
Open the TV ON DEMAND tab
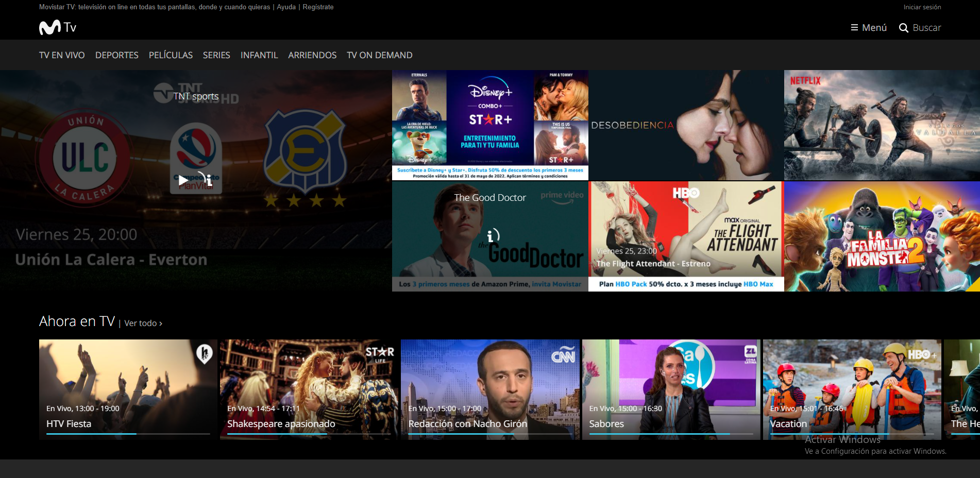(x=379, y=55)
